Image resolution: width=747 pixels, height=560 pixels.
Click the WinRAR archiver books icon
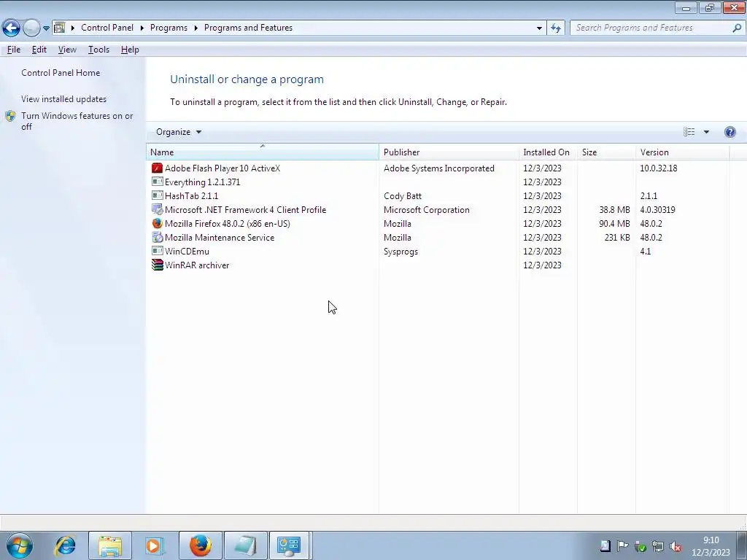158,265
